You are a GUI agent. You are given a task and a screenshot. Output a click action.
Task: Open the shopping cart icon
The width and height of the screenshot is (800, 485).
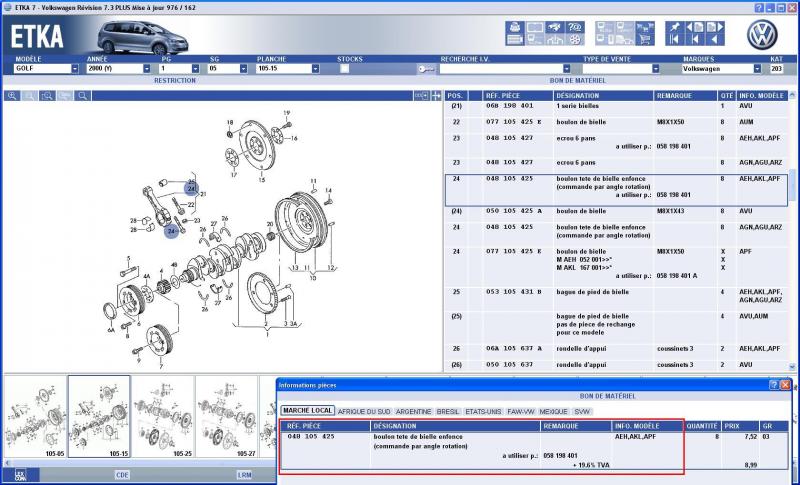pos(645,39)
